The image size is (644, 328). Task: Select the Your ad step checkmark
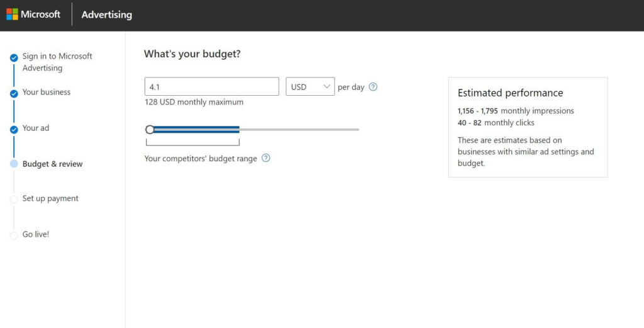pos(14,130)
